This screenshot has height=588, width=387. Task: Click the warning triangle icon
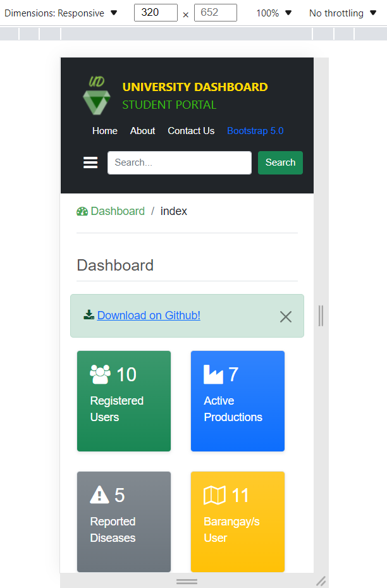coord(99,494)
